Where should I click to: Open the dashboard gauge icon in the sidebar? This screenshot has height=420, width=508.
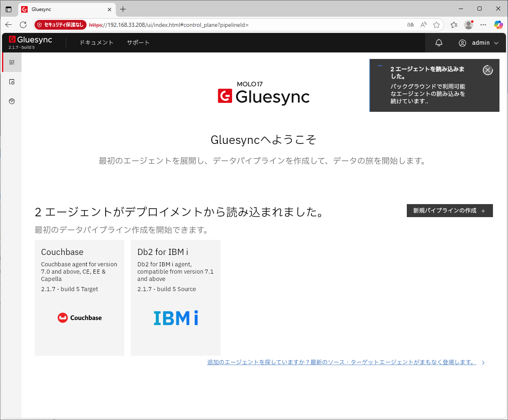(12, 101)
